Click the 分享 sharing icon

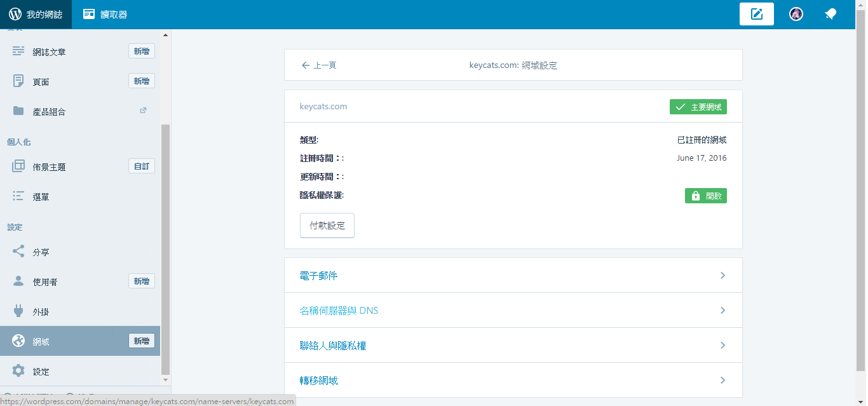pyautogui.click(x=18, y=252)
